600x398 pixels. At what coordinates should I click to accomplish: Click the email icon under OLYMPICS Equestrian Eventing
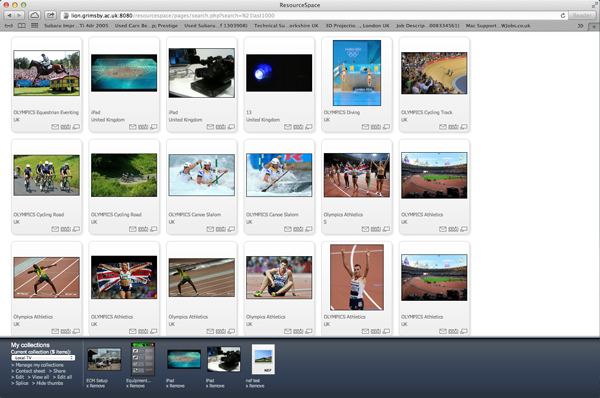pos(55,127)
